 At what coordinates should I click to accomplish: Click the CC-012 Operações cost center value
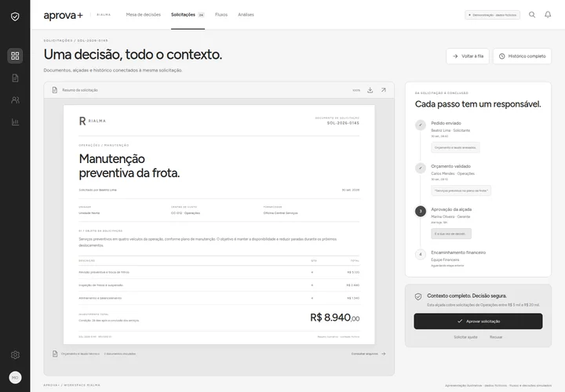pyautogui.click(x=185, y=213)
